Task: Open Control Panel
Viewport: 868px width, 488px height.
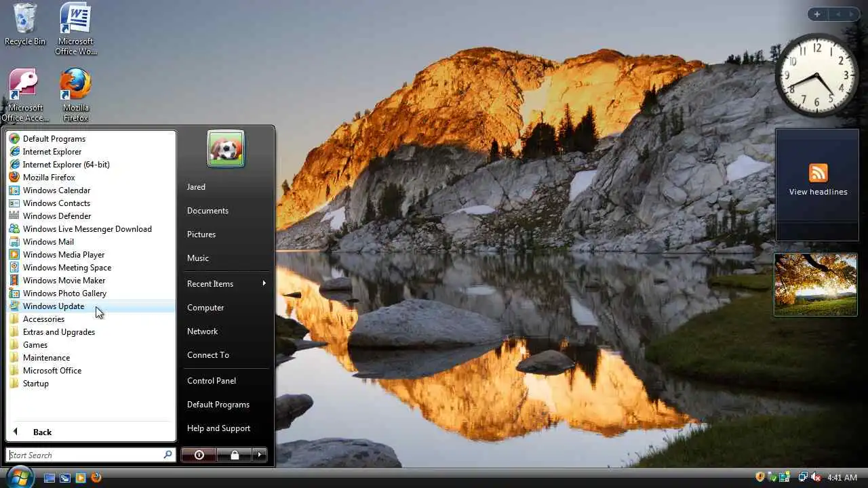Action: point(226,381)
